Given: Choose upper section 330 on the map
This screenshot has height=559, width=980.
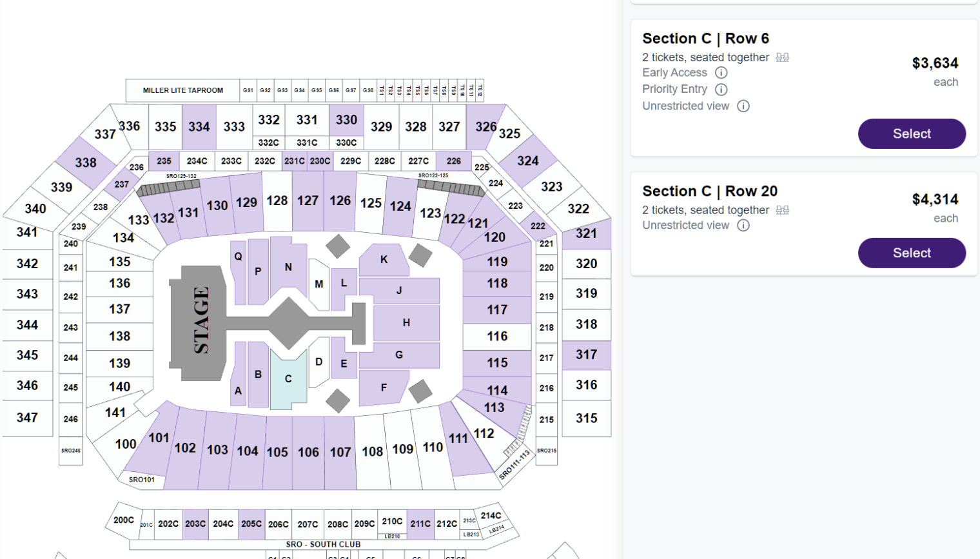Looking at the screenshot, I should point(346,120).
